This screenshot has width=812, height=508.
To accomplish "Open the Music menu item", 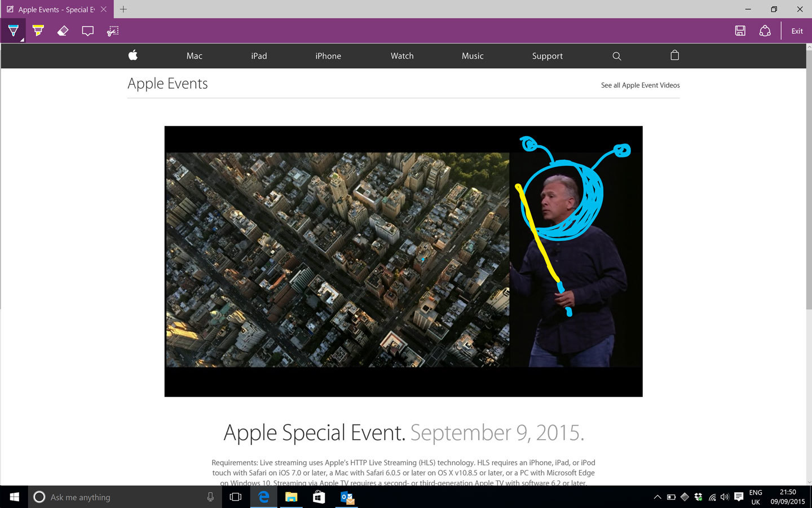I will pyautogui.click(x=473, y=56).
